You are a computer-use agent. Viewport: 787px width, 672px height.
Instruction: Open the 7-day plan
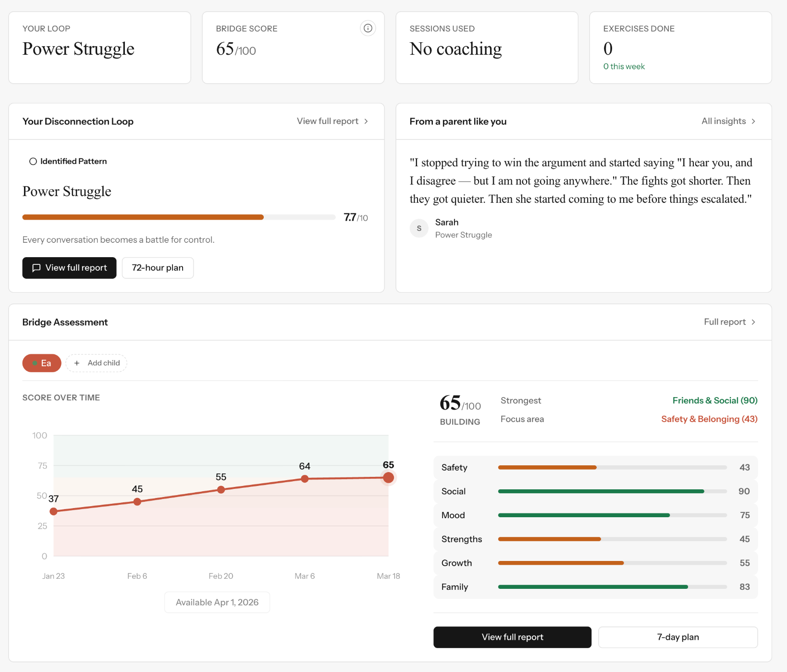677,637
